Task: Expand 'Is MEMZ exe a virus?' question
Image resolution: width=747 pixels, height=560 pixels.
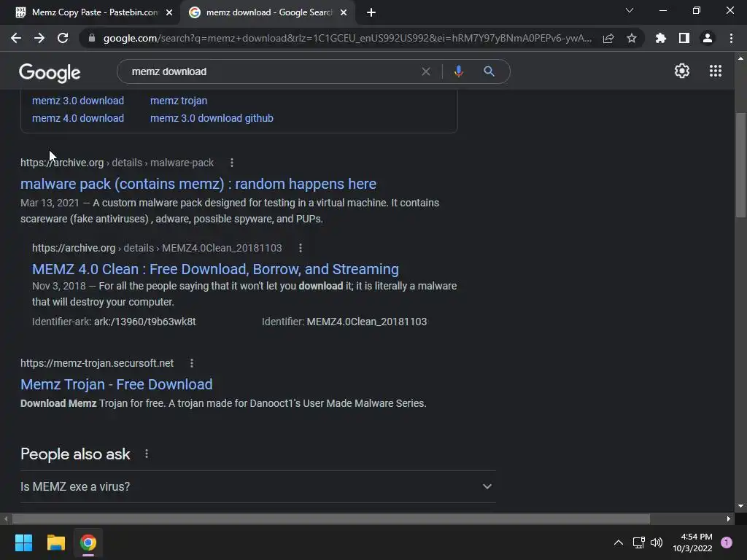Action: pyautogui.click(x=258, y=486)
